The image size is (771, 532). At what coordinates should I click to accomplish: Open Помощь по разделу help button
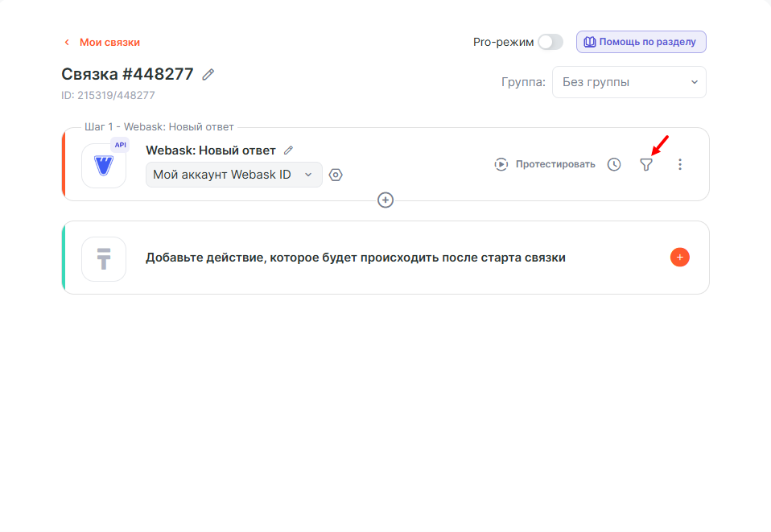pyautogui.click(x=641, y=42)
